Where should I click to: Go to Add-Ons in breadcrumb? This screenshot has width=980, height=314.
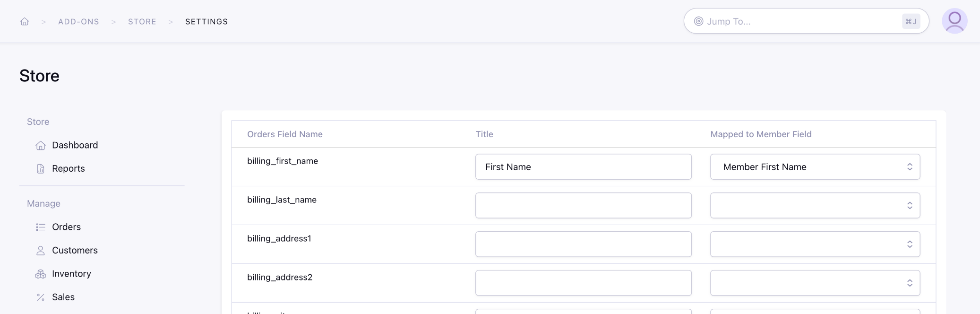(78, 22)
